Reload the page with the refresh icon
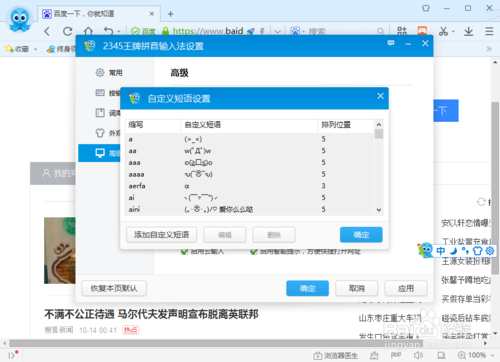This screenshot has width=500, height=362. coord(68,31)
